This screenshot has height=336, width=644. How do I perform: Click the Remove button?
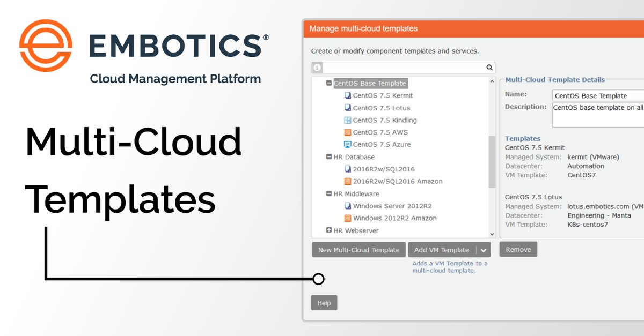coord(518,249)
